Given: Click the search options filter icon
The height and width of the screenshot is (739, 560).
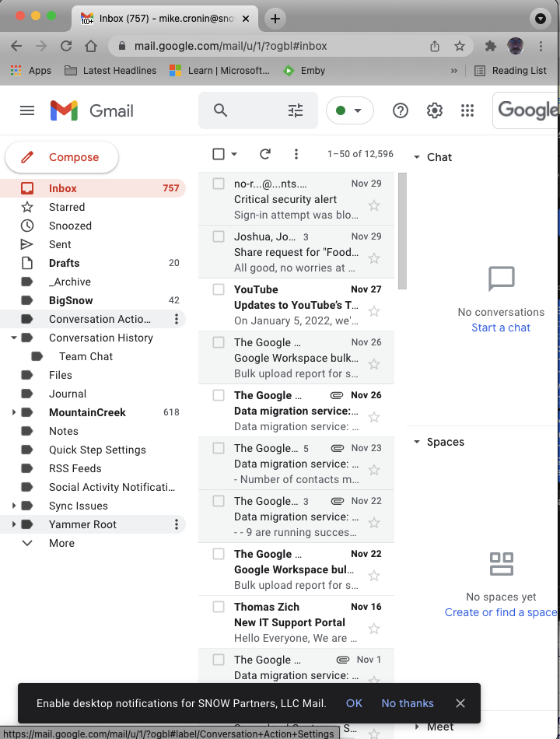Looking at the screenshot, I should pos(296,110).
